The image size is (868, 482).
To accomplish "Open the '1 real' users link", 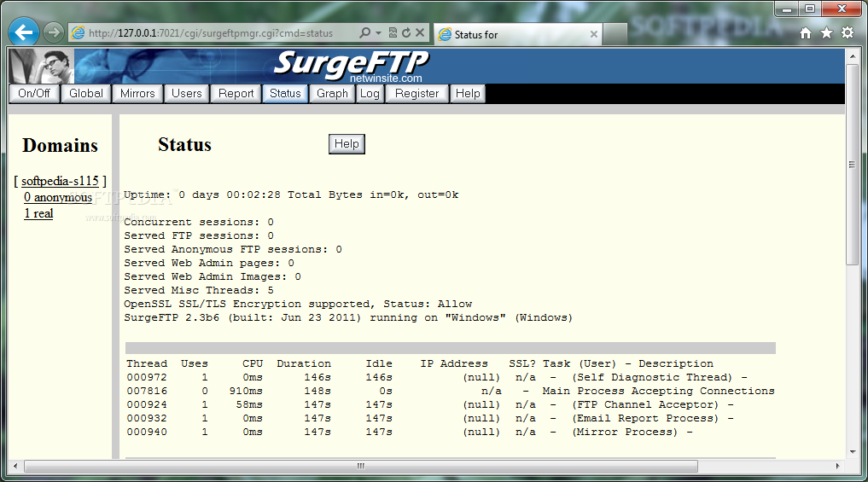I will coord(38,213).
